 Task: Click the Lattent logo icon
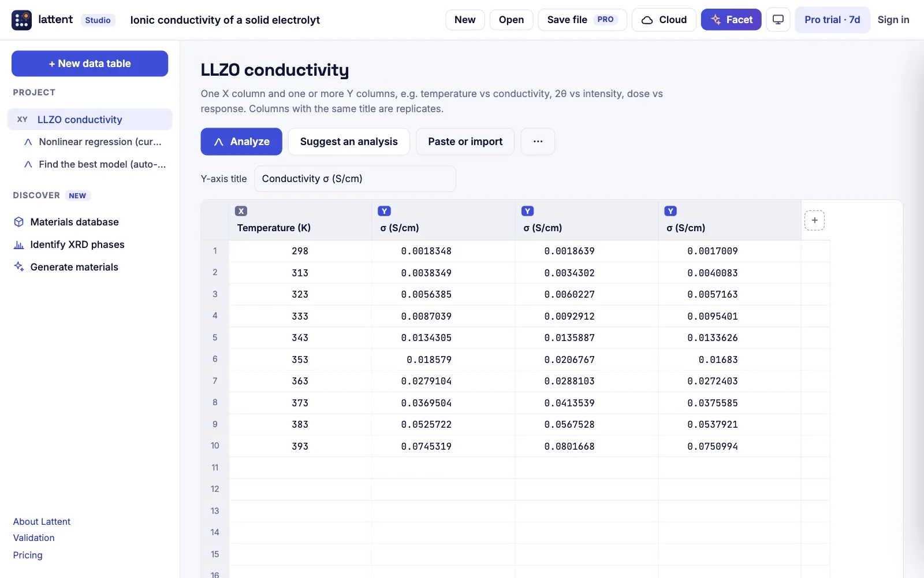pyautogui.click(x=22, y=20)
